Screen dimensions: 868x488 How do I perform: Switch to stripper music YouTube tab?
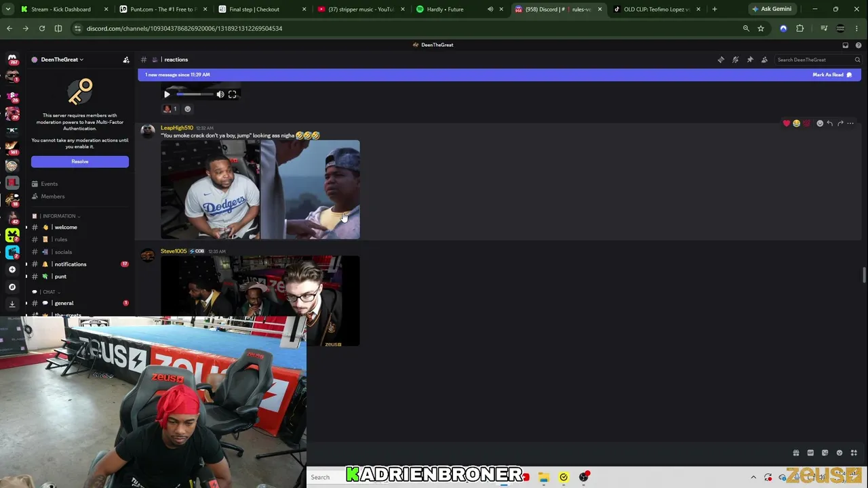coord(361,9)
